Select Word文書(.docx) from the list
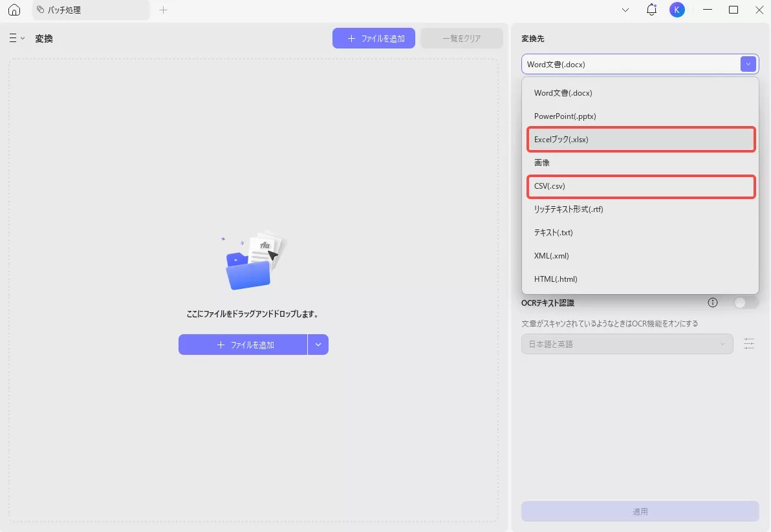Image resolution: width=771 pixels, height=532 pixels. coord(640,93)
